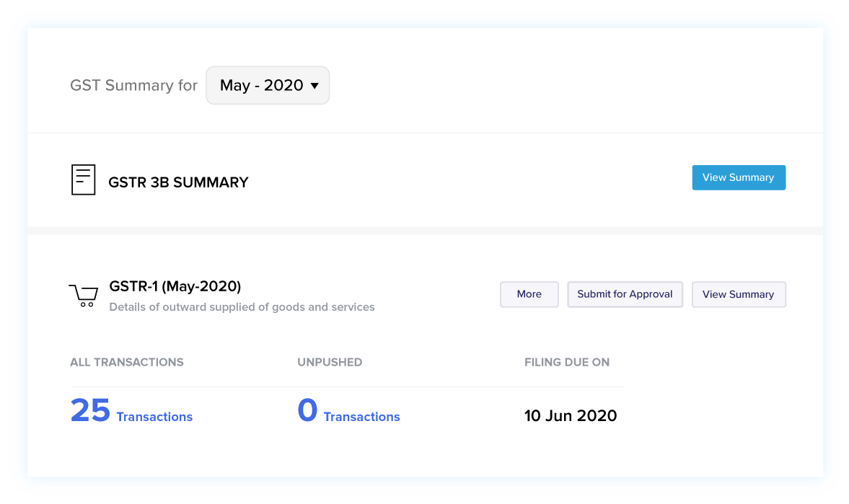Image resolution: width=849 pixels, height=504 pixels.
Task: Click the UNPUSHED column label
Action: (329, 362)
